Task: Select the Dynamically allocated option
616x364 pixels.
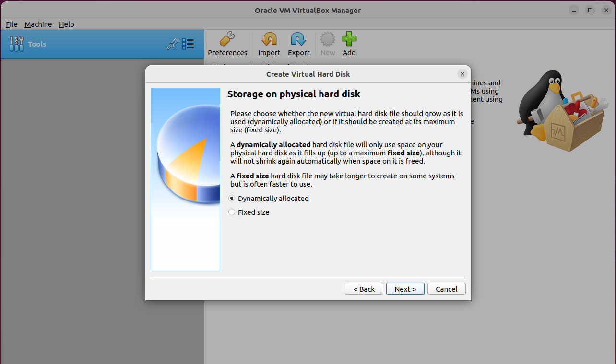Action: pyautogui.click(x=269, y=198)
